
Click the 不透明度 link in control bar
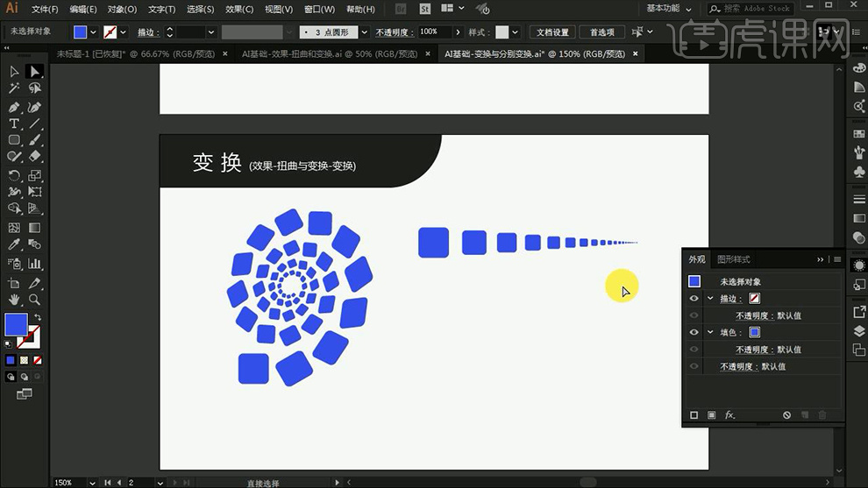coord(395,32)
